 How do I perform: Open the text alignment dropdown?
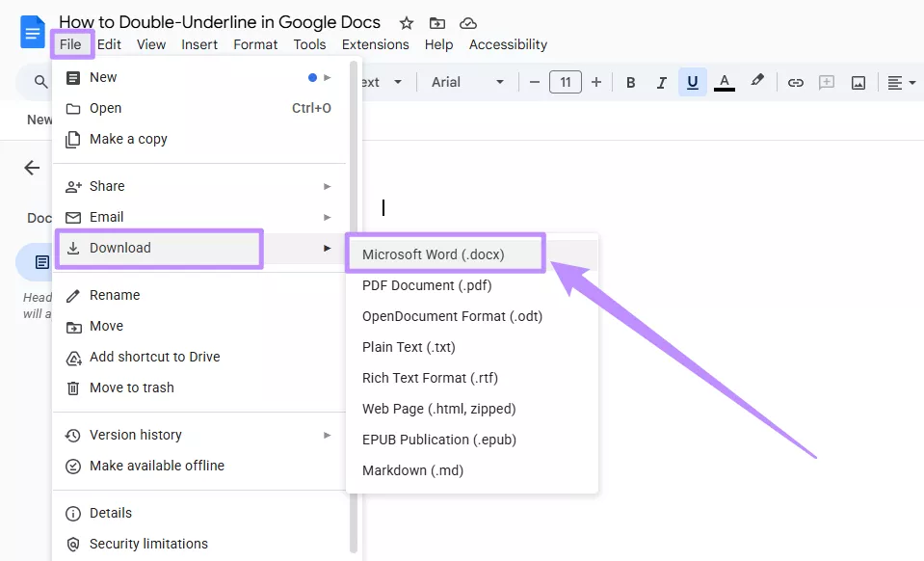899,82
